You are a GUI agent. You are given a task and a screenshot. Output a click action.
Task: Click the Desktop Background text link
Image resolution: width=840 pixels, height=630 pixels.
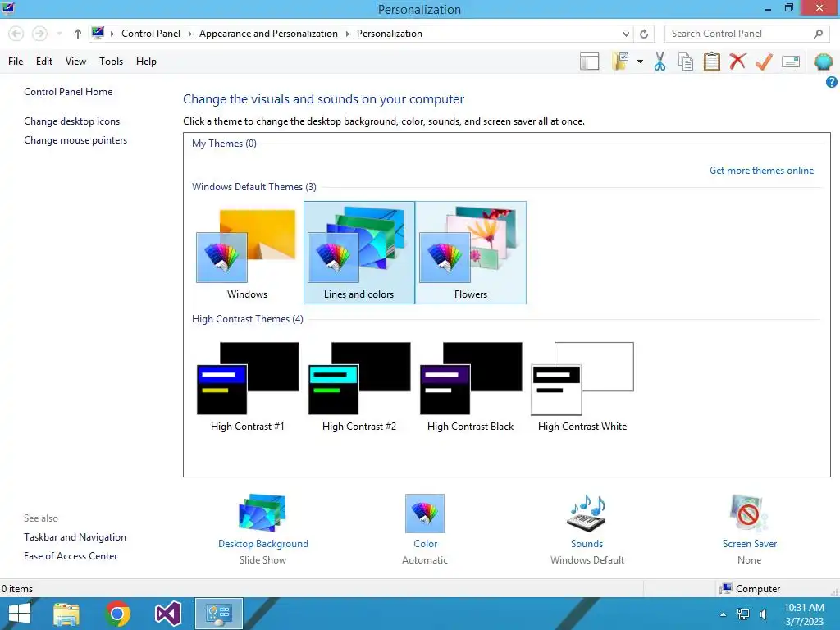pos(263,544)
